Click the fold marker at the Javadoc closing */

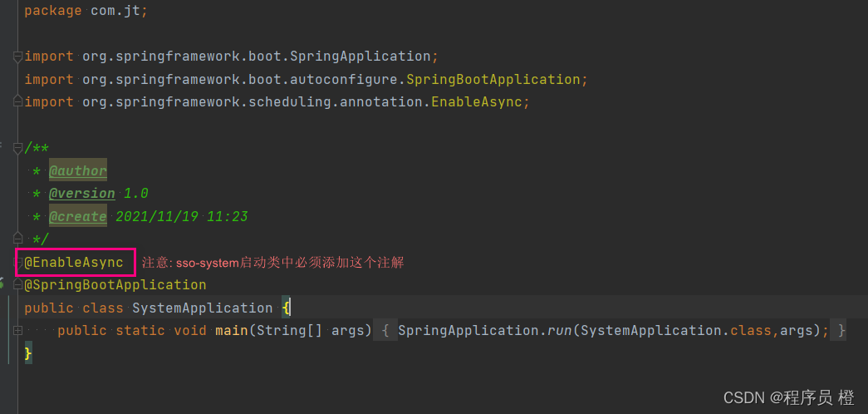pos(17,239)
